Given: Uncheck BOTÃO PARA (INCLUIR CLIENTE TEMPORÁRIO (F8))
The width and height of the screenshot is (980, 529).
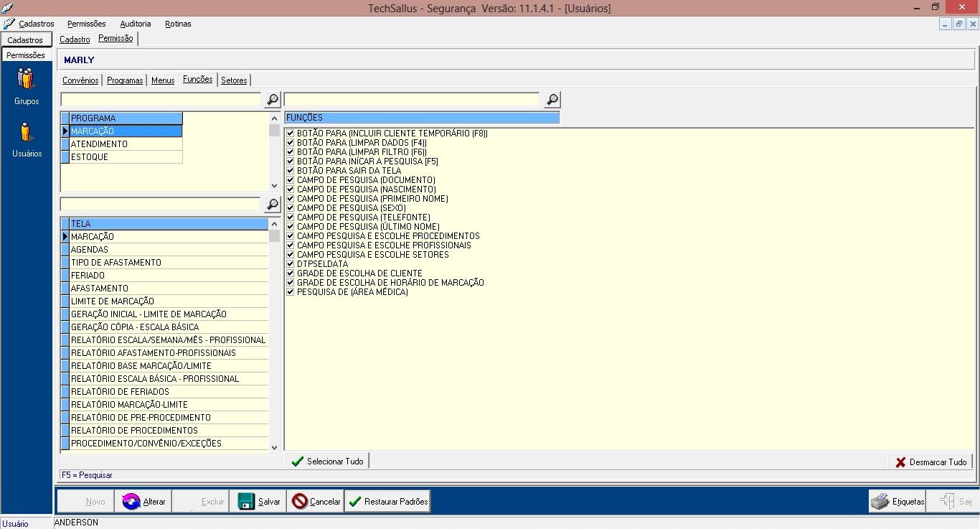Looking at the screenshot, I should click(291, 134).
